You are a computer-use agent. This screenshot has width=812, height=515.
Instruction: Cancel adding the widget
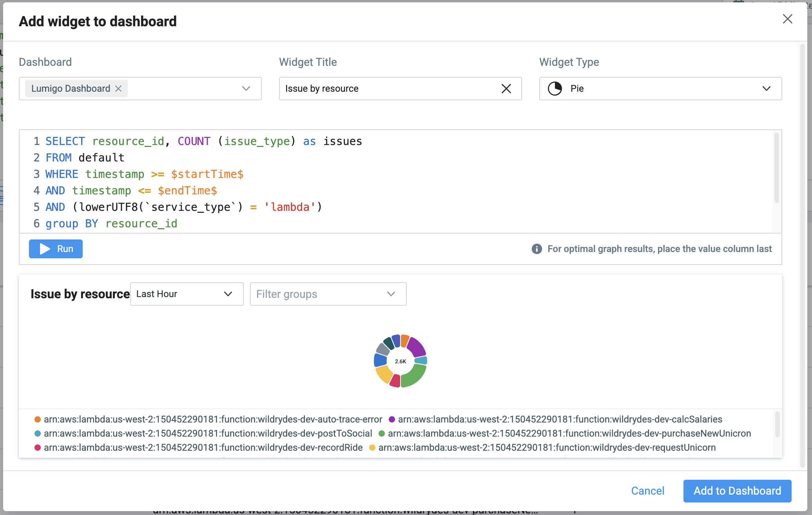pos(647,491)
